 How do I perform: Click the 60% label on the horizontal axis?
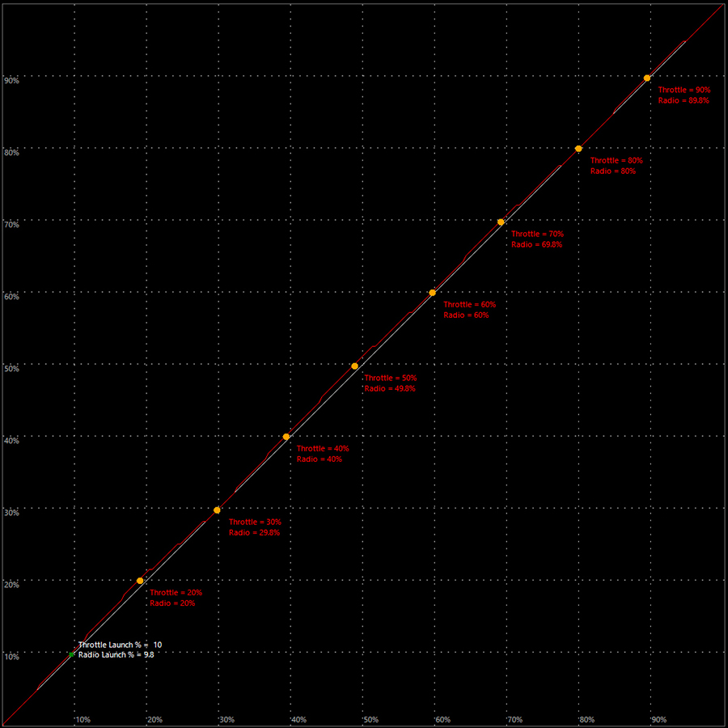pos(443,720)
